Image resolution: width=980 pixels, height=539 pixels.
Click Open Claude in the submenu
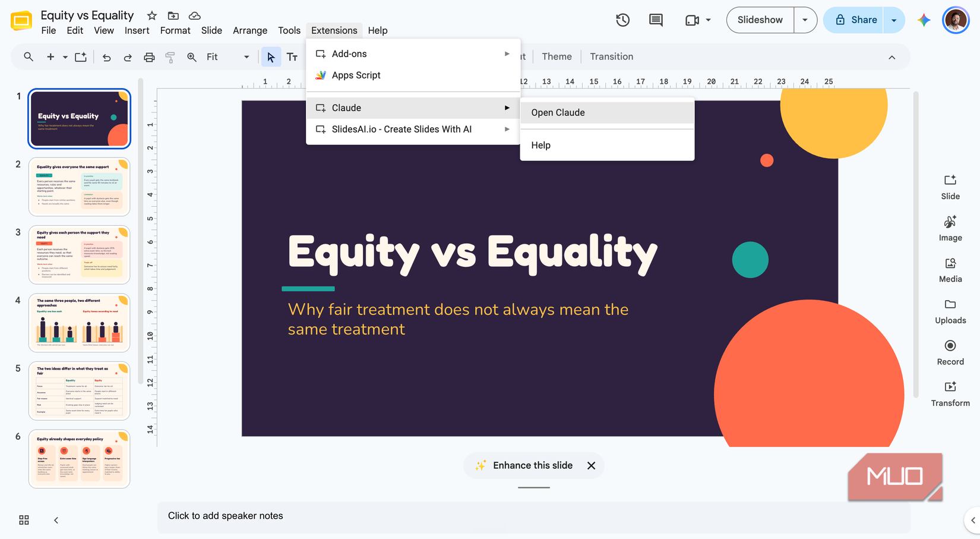pos(607,112)
